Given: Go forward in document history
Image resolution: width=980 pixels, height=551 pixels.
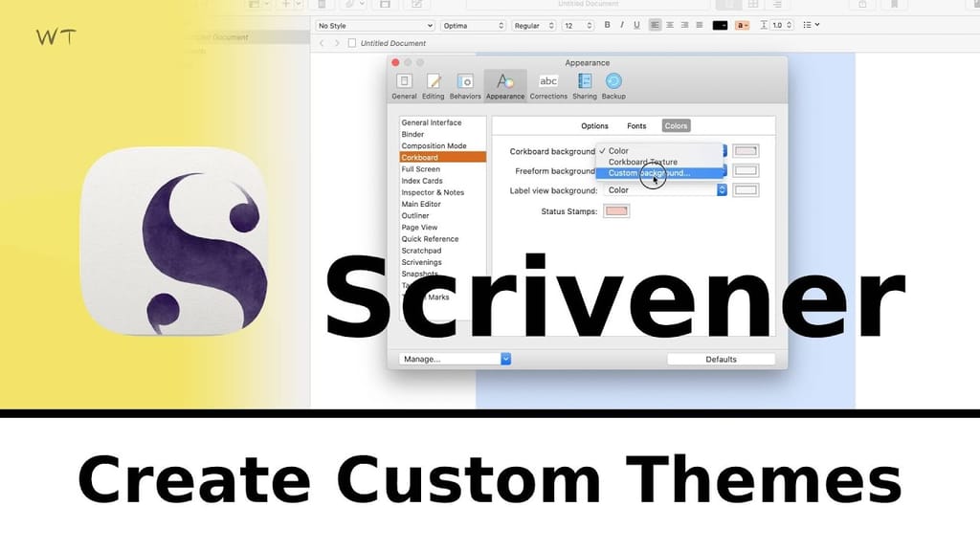Looking at the screenshot, I should pyautogui.click(x=337, y=43).
